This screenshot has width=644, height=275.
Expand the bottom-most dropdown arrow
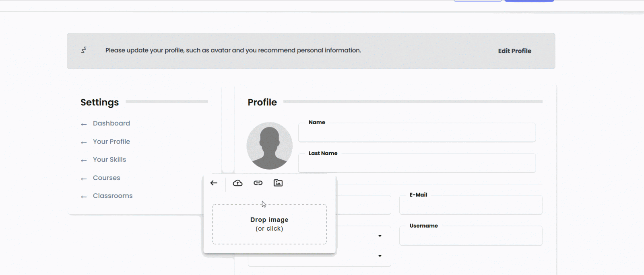point(380,256)
